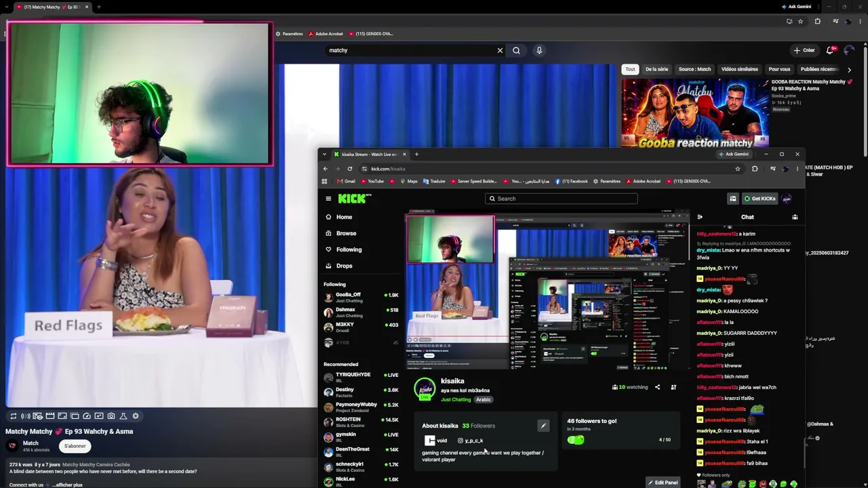Image resolution: width=868 pixels, height=488 pixels.
Task: Open Gmail bookmark in Kick window
Action: 347,182
